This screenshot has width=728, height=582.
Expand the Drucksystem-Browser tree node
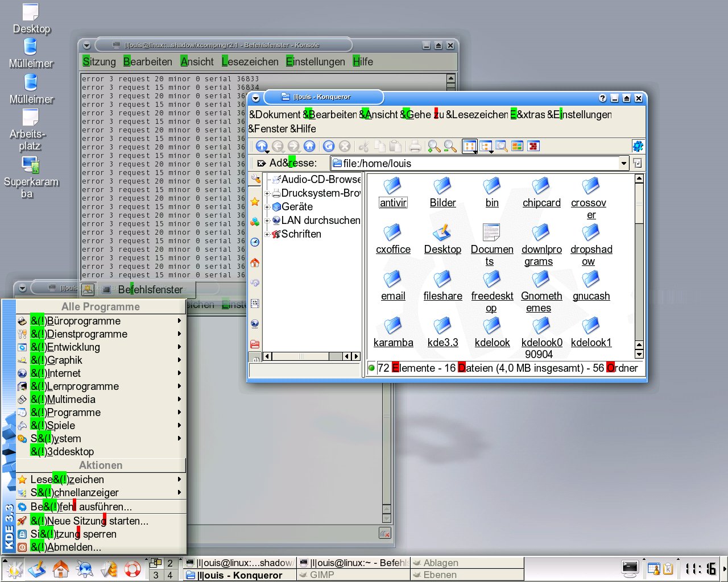tap(267, 193)
